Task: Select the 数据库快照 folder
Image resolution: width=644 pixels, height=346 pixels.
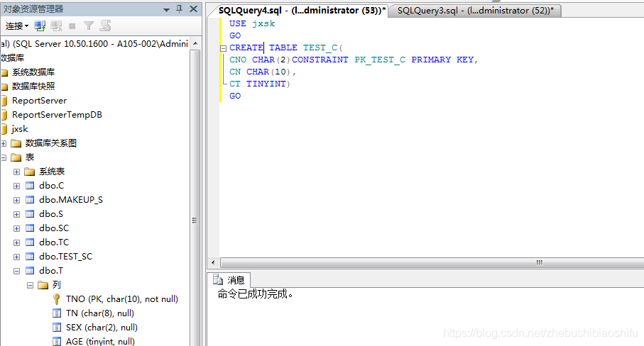Action: point(33,86)
